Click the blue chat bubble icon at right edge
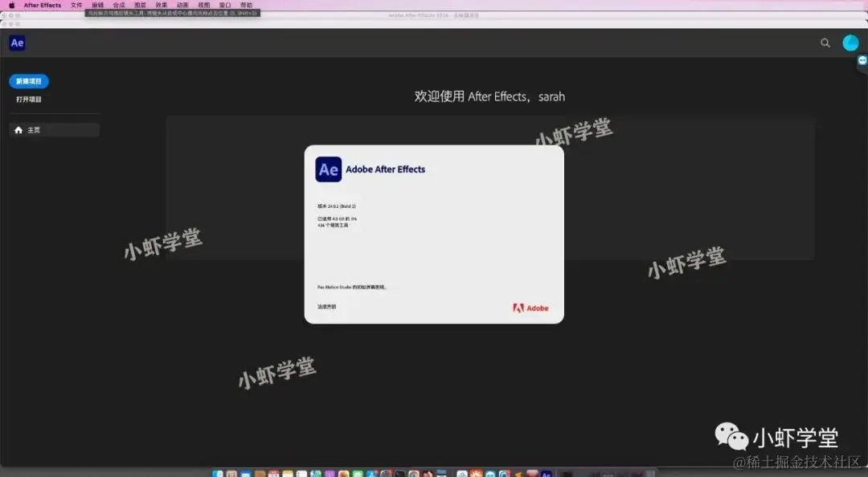The image size is (868, 477). click(862, 60)
